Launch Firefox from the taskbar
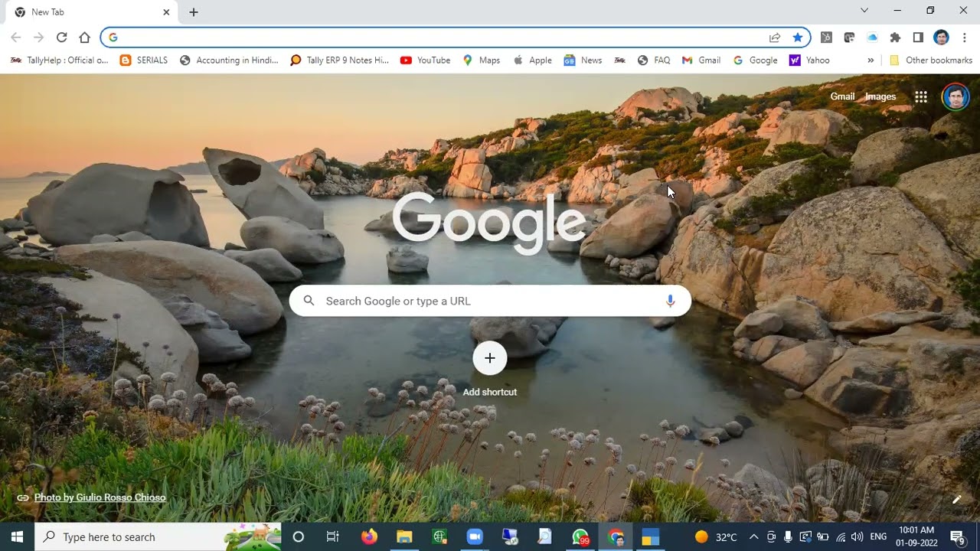This screenshot has width=980, height=551. tap(369, 536)
